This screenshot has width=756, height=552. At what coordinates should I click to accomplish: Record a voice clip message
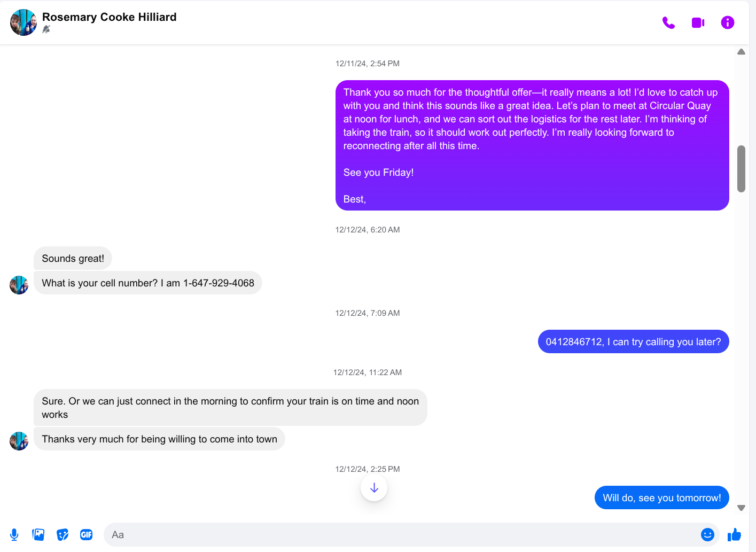(x=14, y=534)
